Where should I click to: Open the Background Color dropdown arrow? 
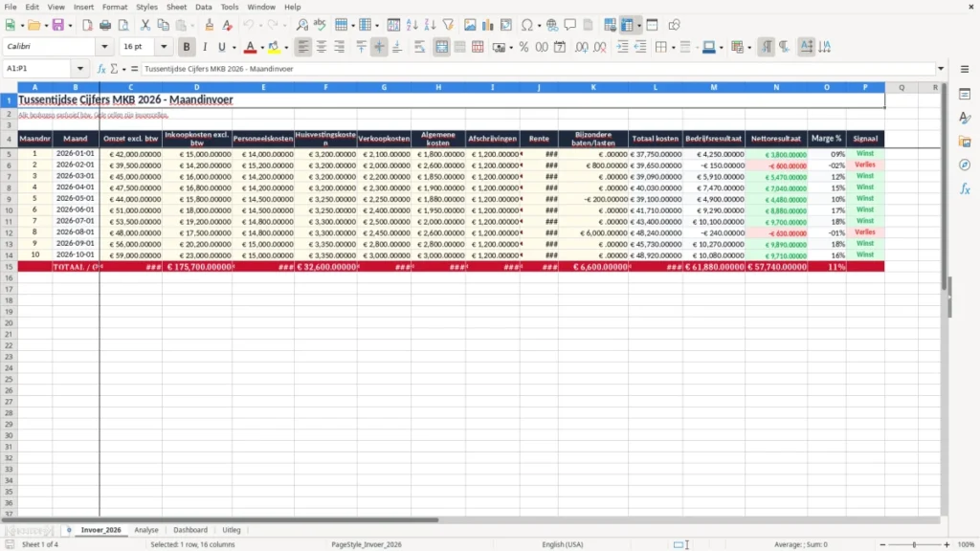pyautogui.click(x=286, y=48)
